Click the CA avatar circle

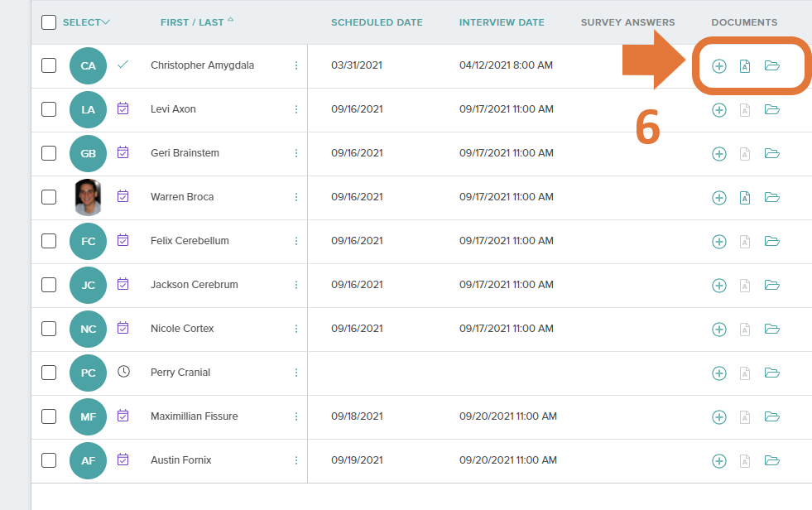click(88, 65)
